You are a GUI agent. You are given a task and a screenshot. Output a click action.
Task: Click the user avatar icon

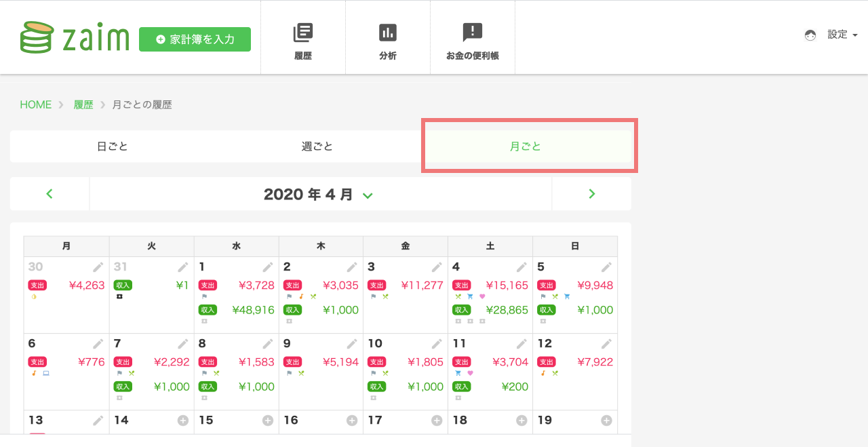(x=810, y=35)
